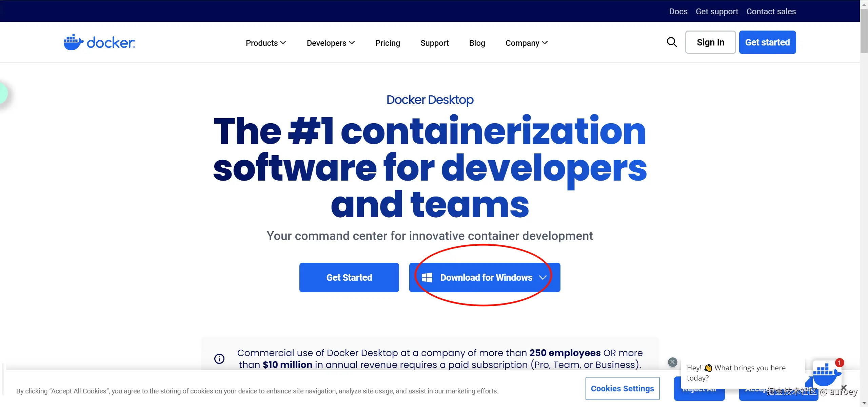Close the cookie banner X

(844, 387)
